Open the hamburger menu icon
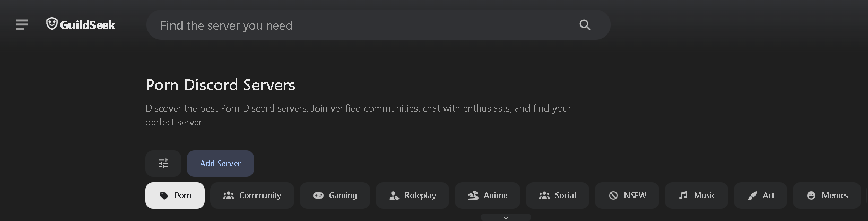 (22, 24)
